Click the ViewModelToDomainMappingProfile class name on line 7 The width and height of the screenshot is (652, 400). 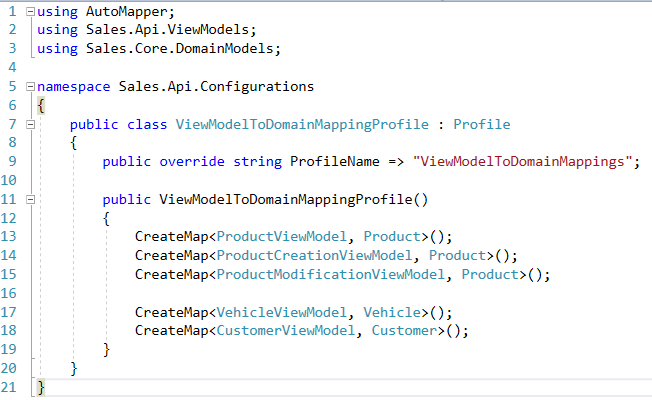pyautogui.click(x=302, y=124)
